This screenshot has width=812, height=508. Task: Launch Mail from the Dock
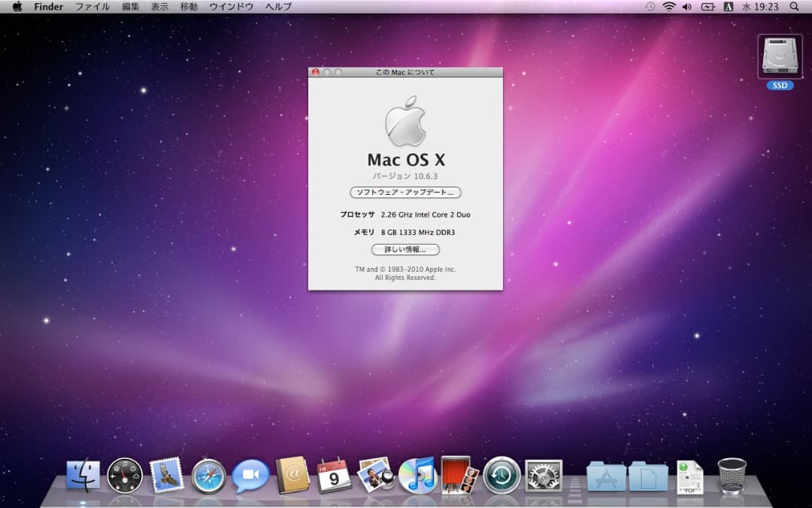click(166, 476)
